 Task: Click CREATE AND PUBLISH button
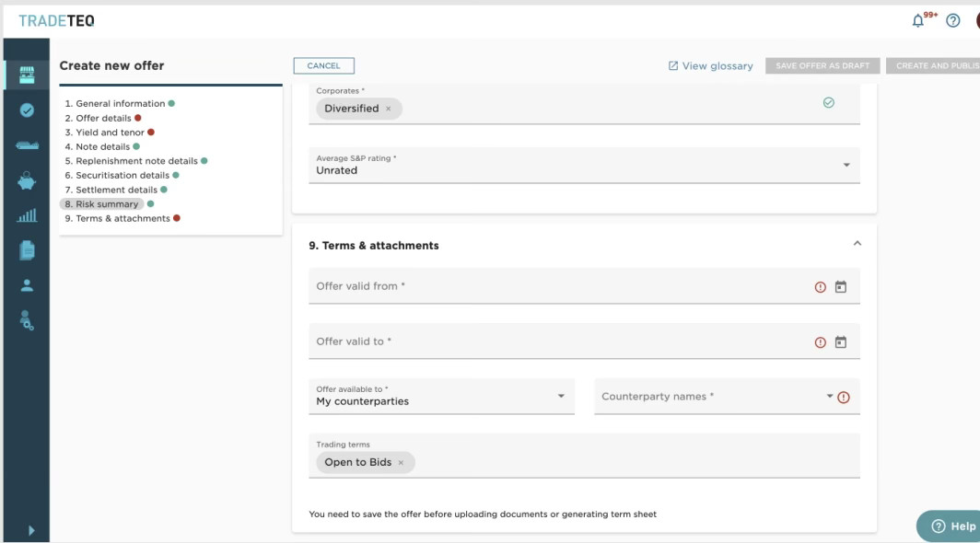click(x=934, y=65)
